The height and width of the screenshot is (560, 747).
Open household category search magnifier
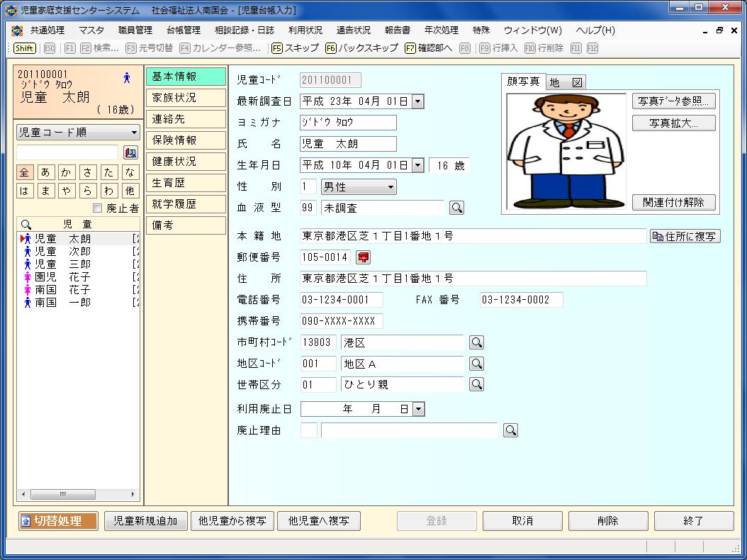[477, 384]
